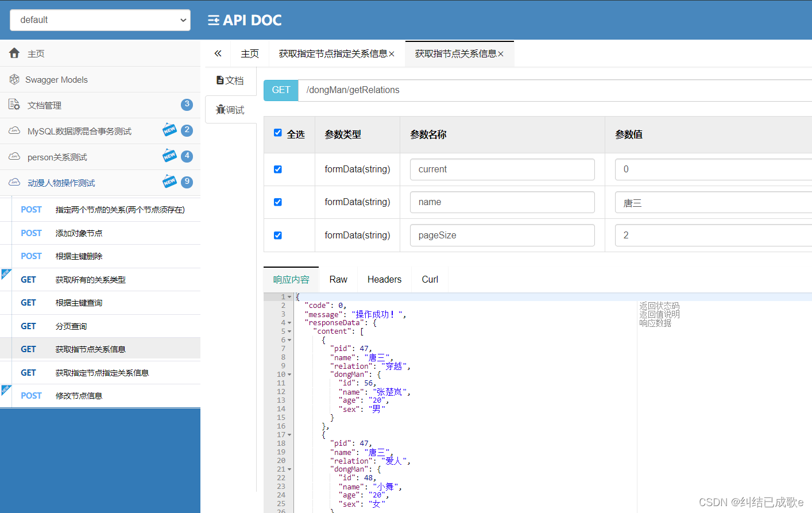Click the count badge 4 on person关系测试
This screenshot has height=513, width=812.
coord(187,156)
